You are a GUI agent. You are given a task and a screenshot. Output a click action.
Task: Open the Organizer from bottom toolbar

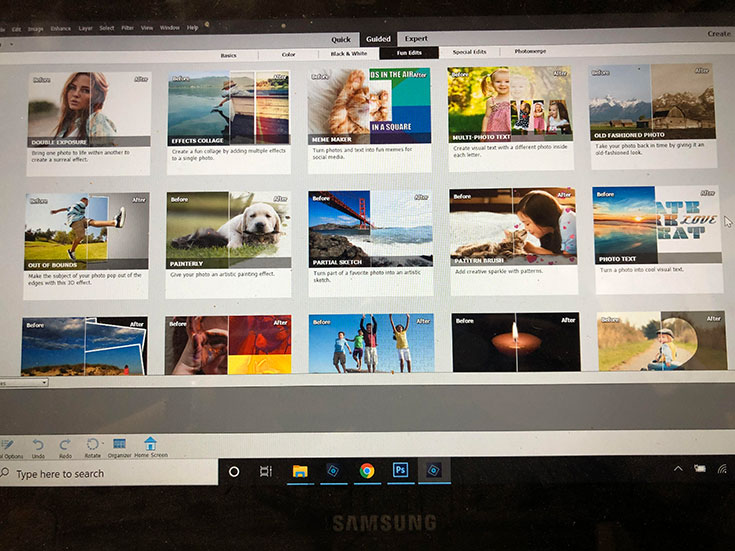click(120, 448)
